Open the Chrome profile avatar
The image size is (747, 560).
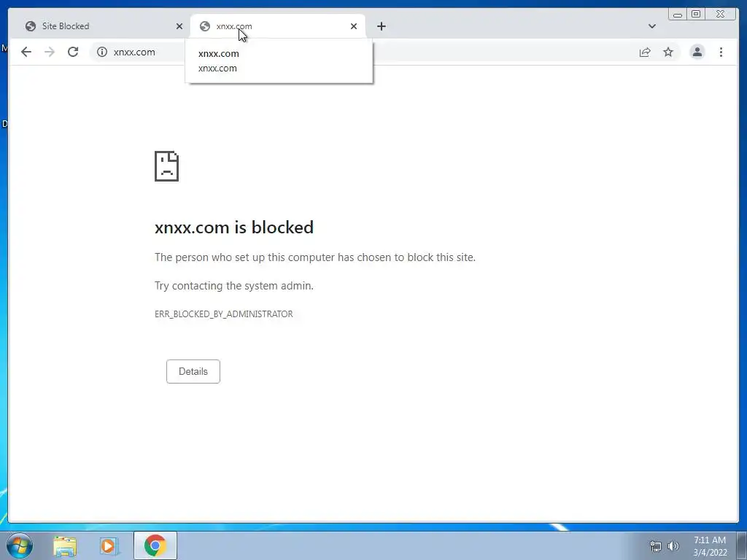tap(697, 52)
